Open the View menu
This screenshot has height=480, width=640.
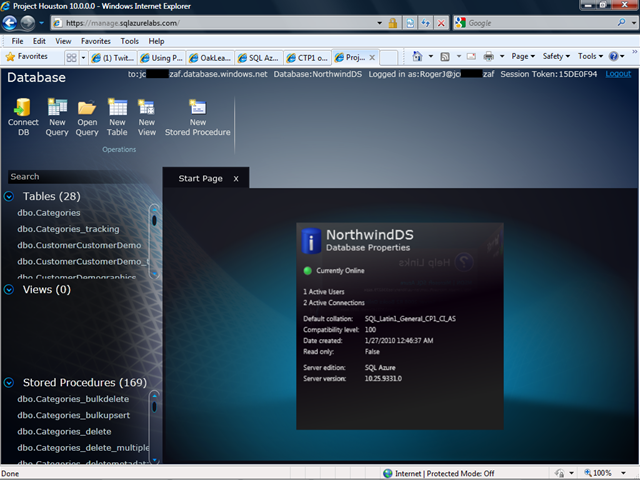click(x=63, y=41)
